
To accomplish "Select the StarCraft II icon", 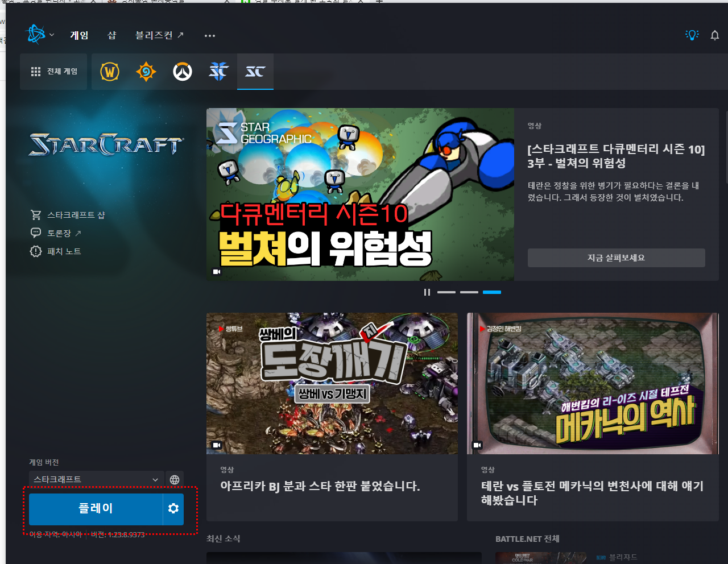I will coord(219,72).
